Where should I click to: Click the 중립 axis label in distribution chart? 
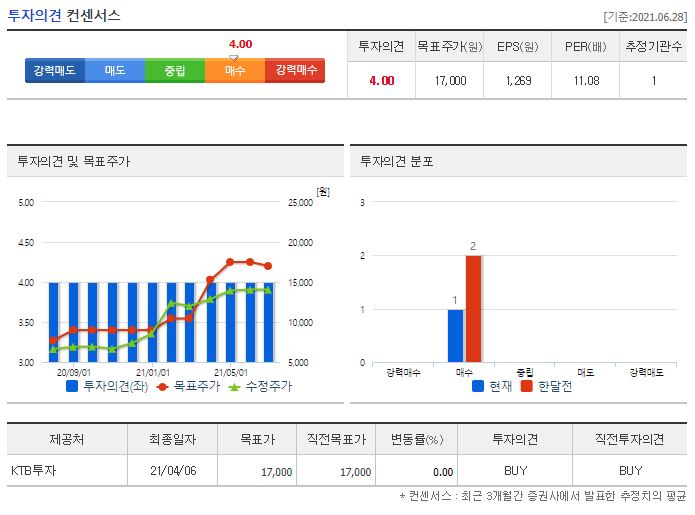(x=525, y=372)
